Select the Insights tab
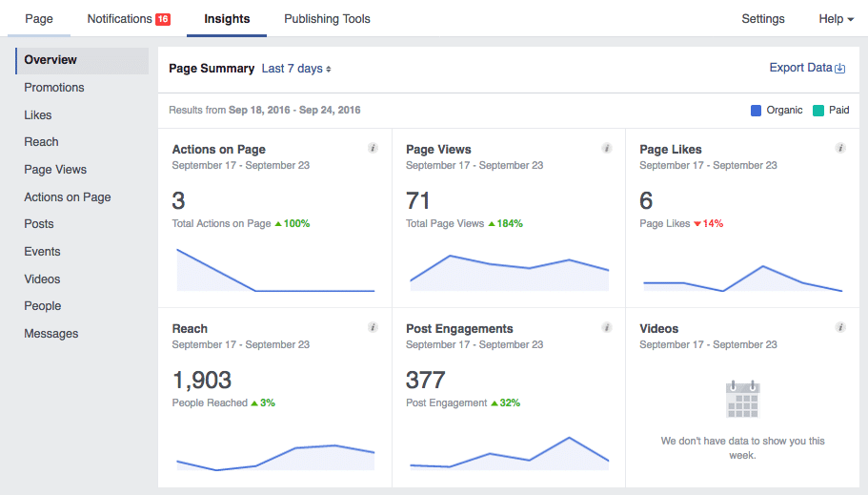This screenshot has height=495, width=868. [x=227, y=19]
